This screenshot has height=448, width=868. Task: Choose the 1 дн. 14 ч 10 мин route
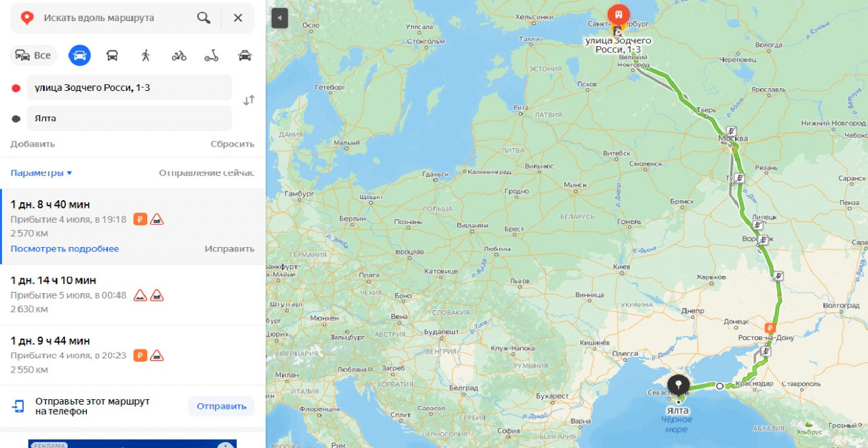click(132, 295)
